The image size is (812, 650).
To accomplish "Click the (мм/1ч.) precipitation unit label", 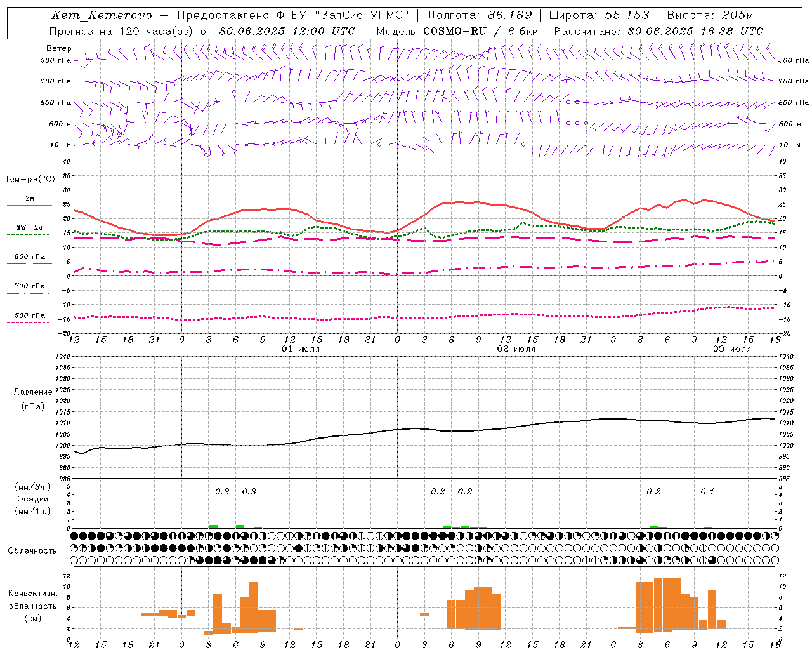I will pos(33,512).
